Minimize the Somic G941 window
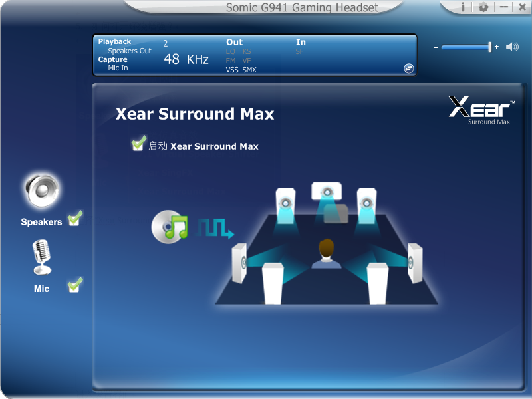The image size is (532, 399). click(504, 7)
